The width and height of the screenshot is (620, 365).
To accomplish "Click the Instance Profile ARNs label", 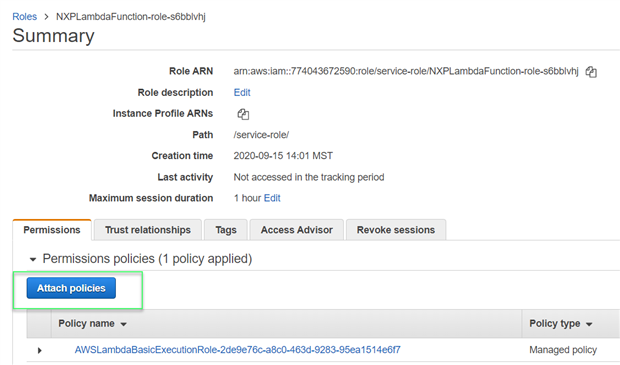I will [163, 113].
